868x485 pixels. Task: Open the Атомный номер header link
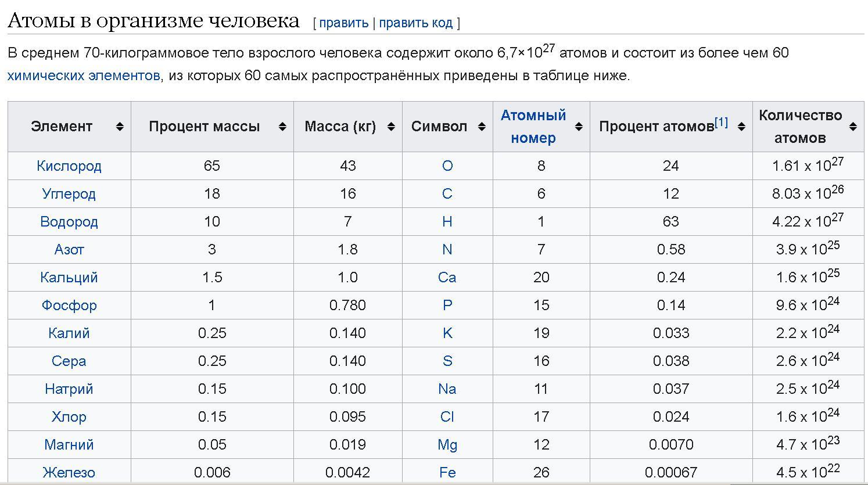(x=533, y=127)
